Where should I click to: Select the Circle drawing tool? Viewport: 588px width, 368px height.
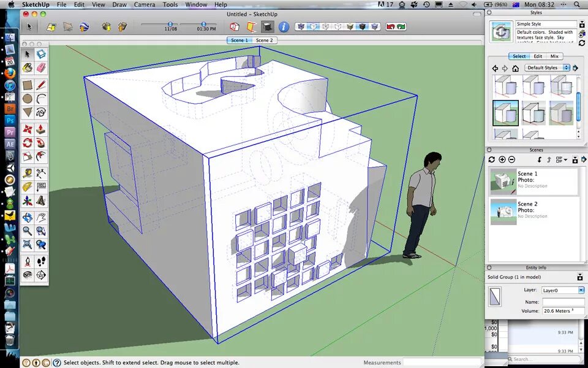tap(28, 99)
